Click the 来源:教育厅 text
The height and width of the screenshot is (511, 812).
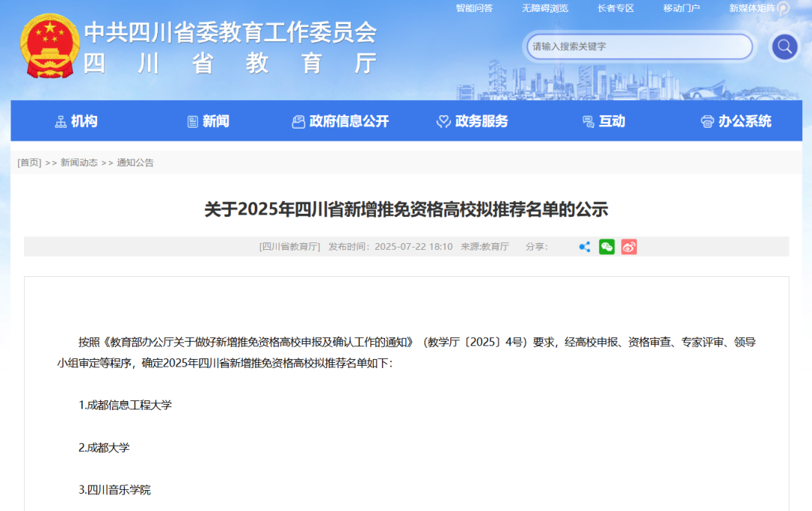tap(485, 247)
